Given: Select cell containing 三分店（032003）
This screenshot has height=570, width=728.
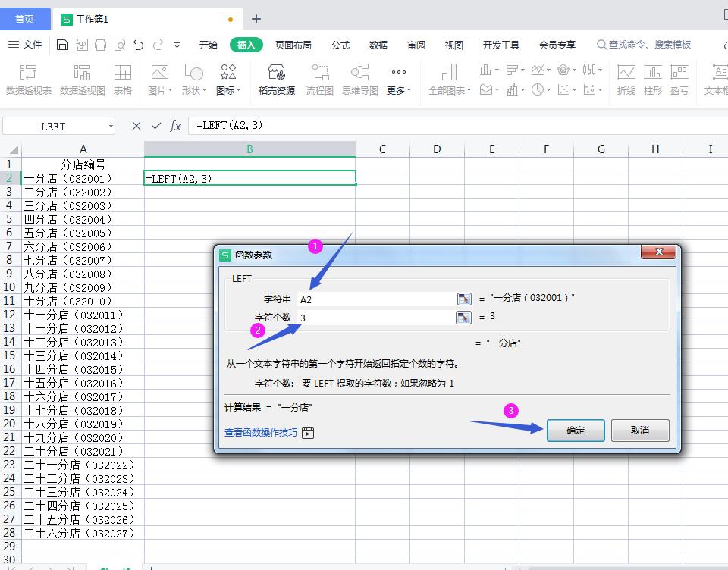Looking at the screenshot, I should pos(83,205).
